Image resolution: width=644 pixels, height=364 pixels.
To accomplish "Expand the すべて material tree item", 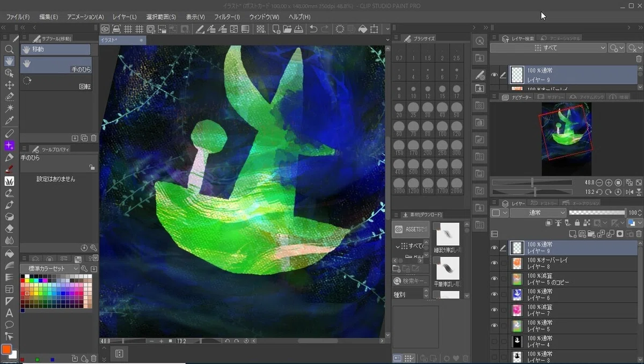I will pos(399,246).
